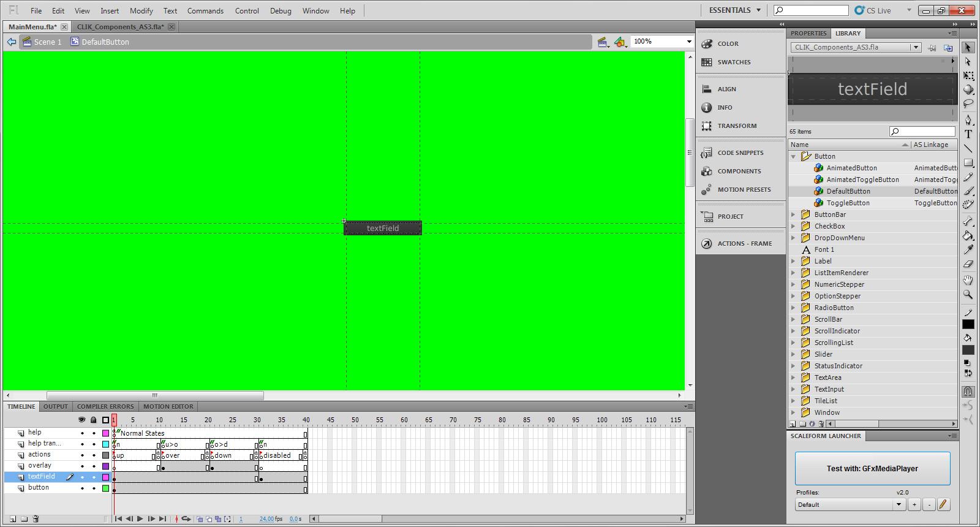
Task: Toggle lock dot of the textField layer
Action: 94,477
